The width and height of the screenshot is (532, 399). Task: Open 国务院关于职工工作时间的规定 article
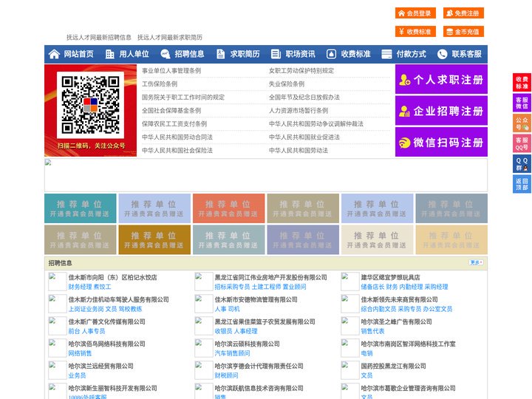(x=183, y=97)
